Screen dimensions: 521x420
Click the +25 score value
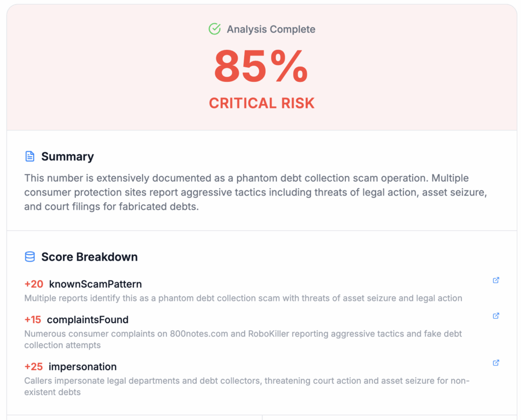(x=34, y=367)
